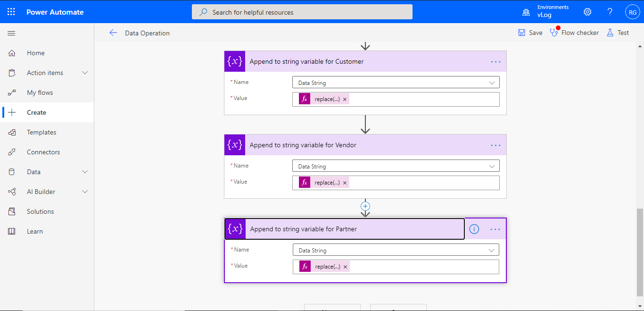This screenshot has height=311, width=644.
Task: Collapse the Customer action header
Action: pyautogui.click(x=365, y=61)
